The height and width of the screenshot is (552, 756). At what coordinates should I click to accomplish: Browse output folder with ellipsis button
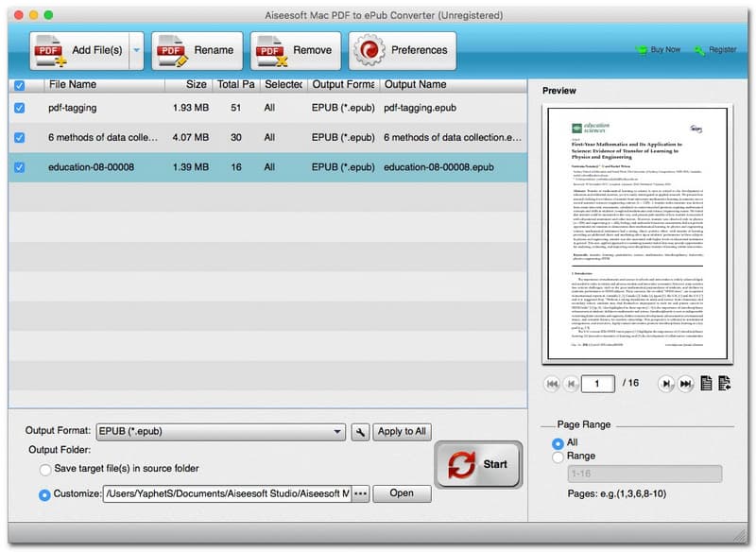click(x=360, y=493)
